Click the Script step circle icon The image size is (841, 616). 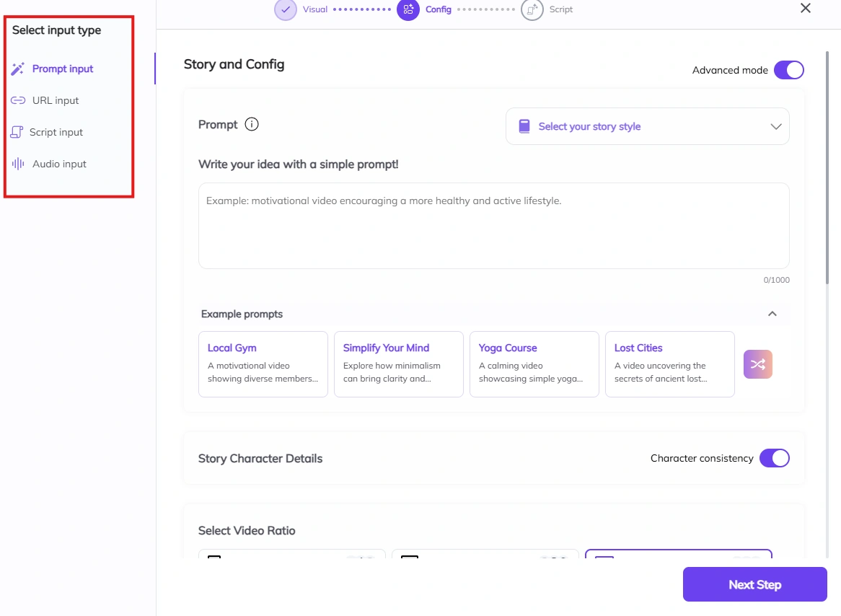[x=532, y=9]
